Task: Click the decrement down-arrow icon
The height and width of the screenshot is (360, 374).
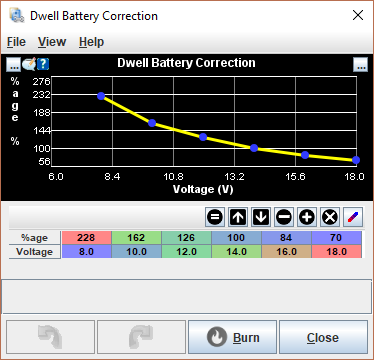Action: 261,217
